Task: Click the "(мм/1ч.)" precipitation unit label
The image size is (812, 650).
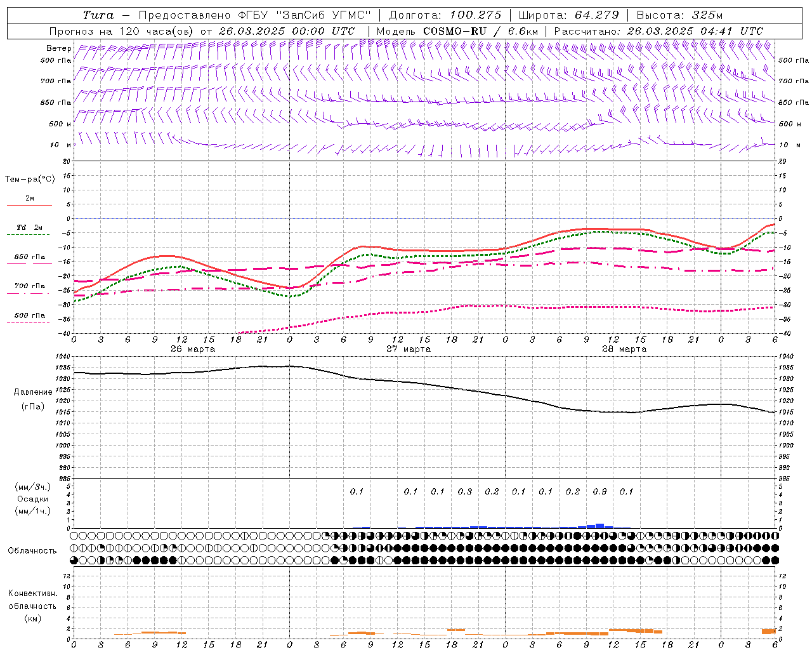Action: pyautogui.click(x=33, y=511)
